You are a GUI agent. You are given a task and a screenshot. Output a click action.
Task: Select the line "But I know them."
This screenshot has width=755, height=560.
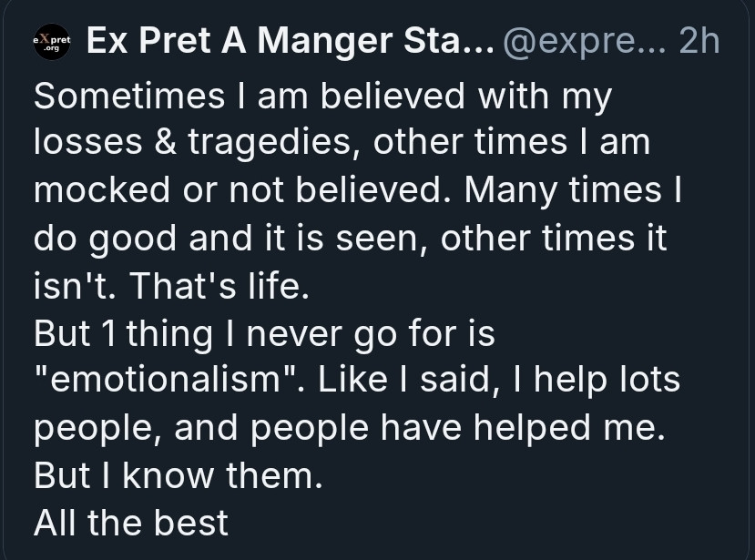click(x=179, y=475)
